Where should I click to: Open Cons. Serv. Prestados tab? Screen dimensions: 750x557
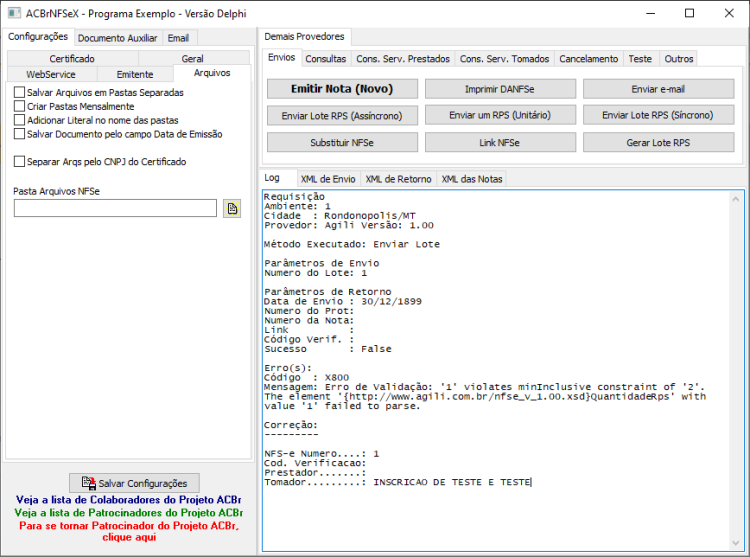(x=403, y=59)
